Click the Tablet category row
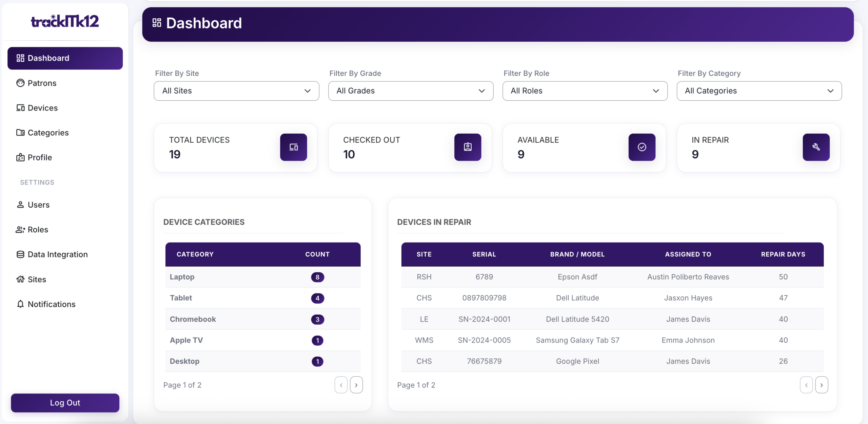This screenshot has height=424, width=868. click(263, 298)
